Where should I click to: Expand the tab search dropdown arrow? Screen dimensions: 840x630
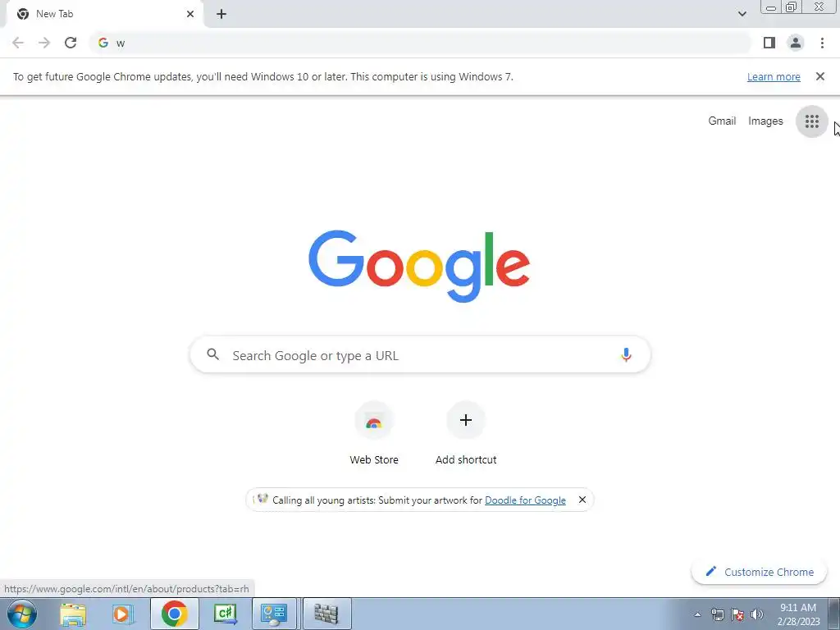[742, 14]
